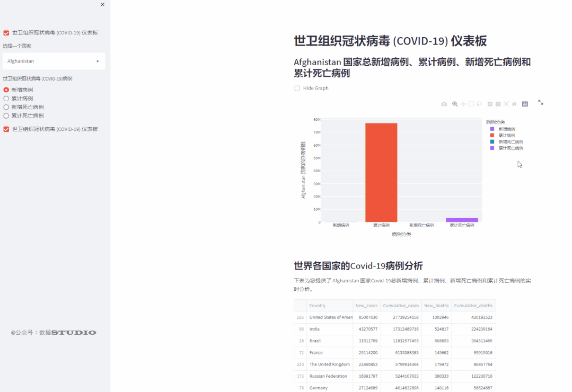The width and height of the screenshot is (572, 392).
Task: Choose the Lasso Select chart tool
Action: tap(480, 104)
